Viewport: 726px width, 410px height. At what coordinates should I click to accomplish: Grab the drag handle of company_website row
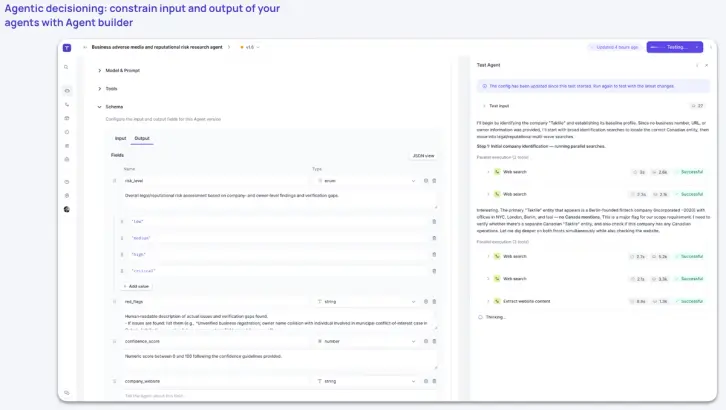(114, 381)
